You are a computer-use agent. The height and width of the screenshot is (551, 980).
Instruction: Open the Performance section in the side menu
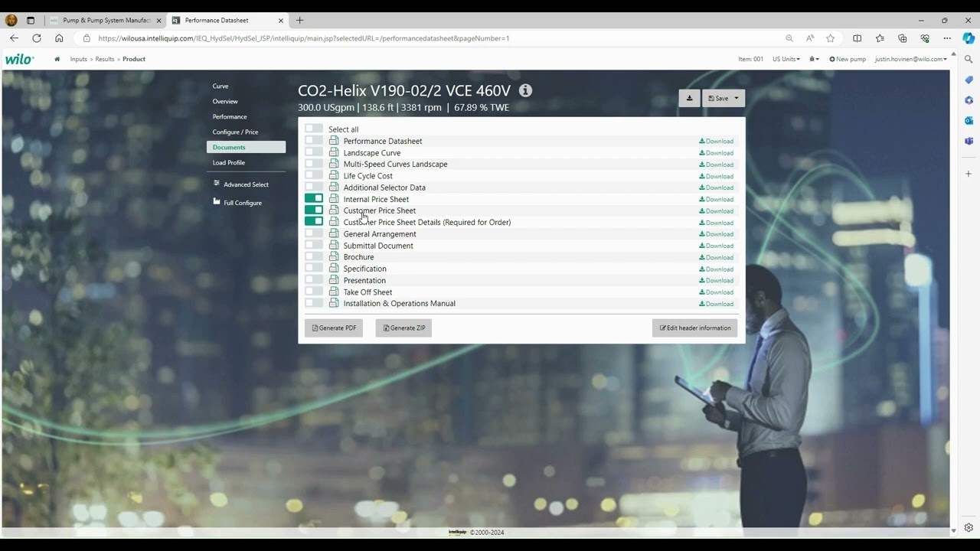(x=230, y=116)
